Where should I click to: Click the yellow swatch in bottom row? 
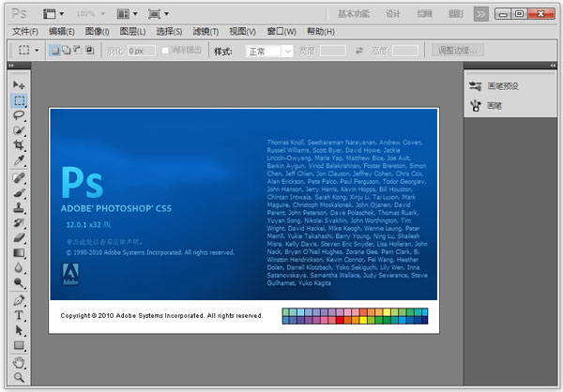pyautogui.click(x=363, y=320)
